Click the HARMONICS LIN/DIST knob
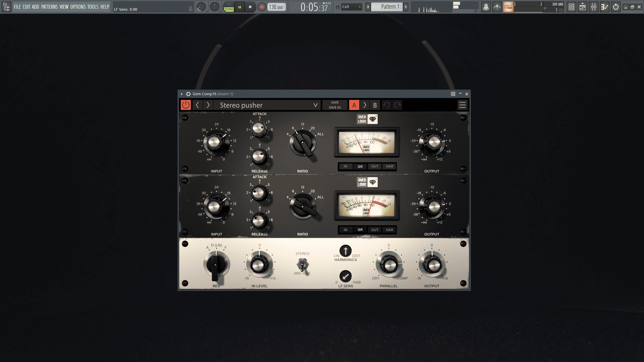 345,251
